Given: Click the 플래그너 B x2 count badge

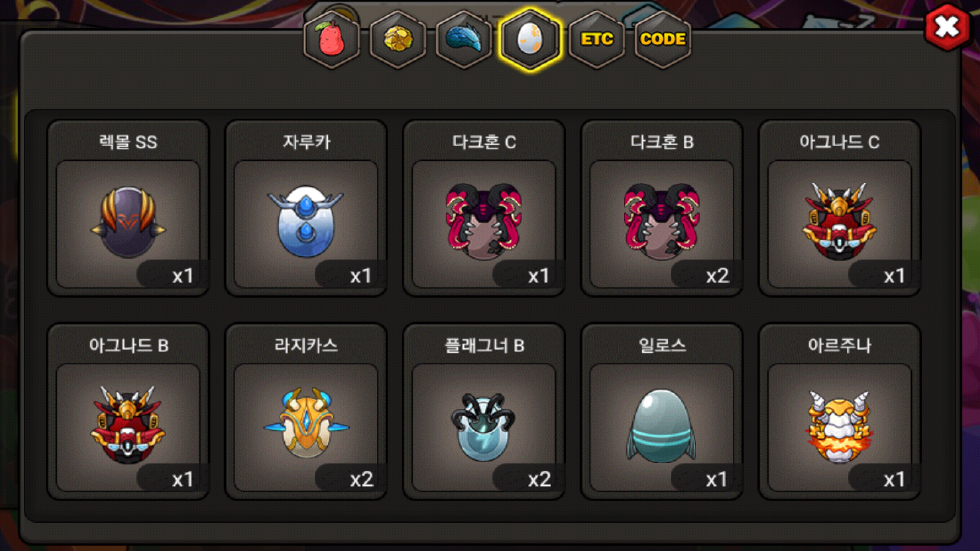Looking at the screenshot, I should pos(528,478).
